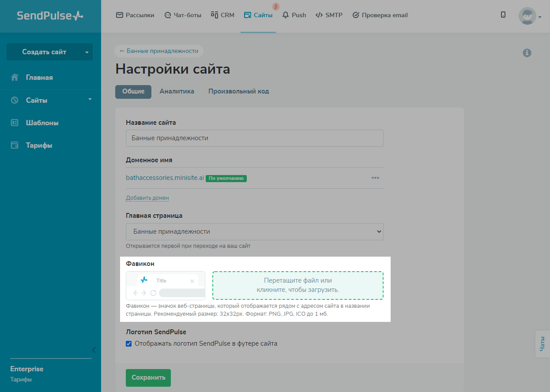Go back to Банные принадлежности breadcrumb
Viewport: 550px width, 392px height.
click(x=159, y=51)
